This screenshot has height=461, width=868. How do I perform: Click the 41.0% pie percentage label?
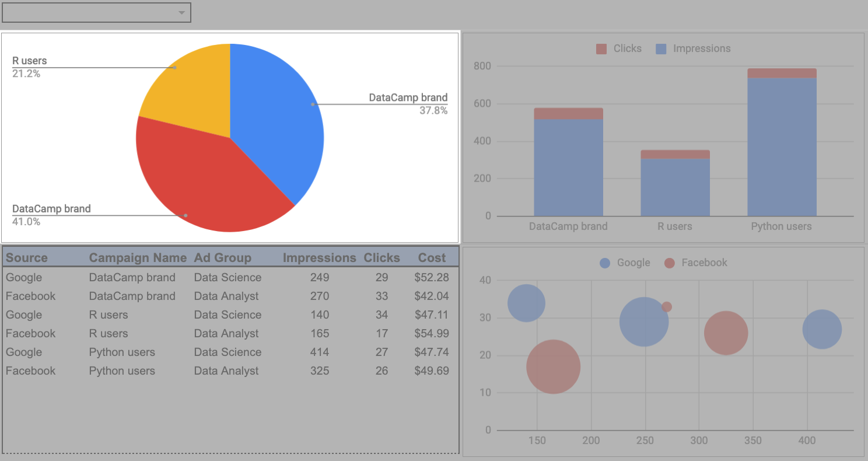[26, 222]
